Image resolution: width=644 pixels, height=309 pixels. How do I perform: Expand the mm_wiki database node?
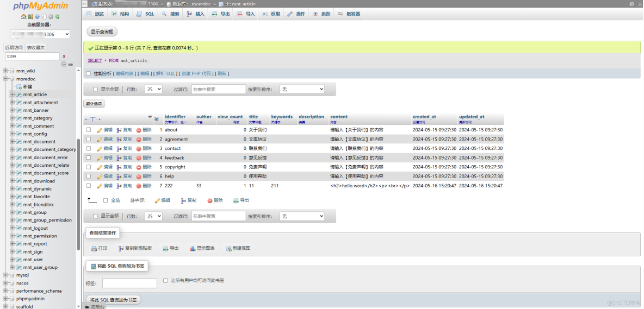point(5,71)
